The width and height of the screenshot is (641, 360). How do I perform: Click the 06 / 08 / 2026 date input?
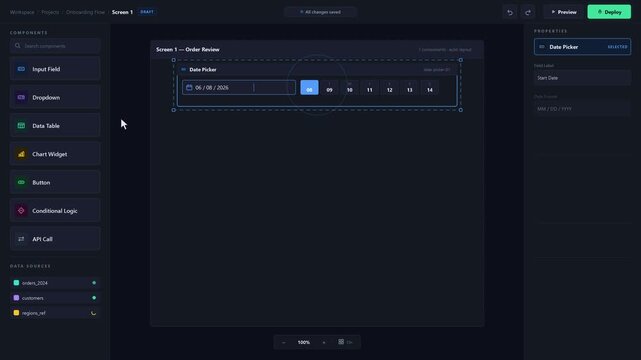point(239,87)
